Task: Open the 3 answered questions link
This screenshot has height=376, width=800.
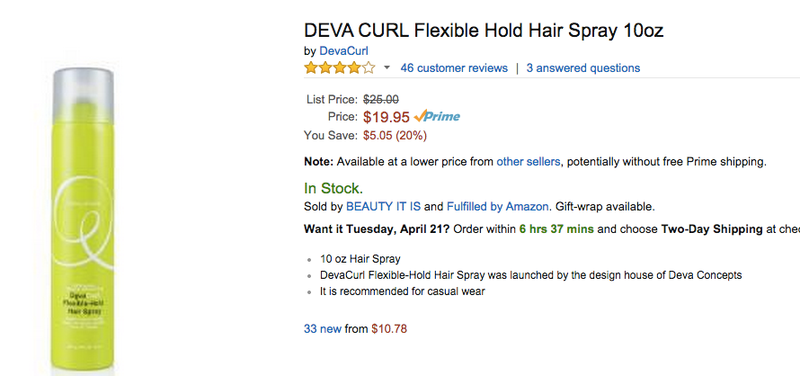Action: [583, 68]
